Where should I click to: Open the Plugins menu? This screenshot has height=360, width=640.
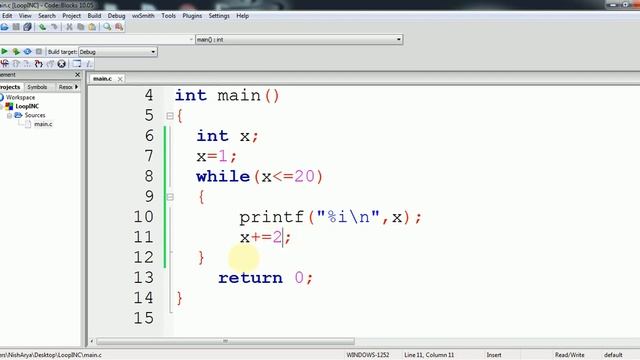192,16
